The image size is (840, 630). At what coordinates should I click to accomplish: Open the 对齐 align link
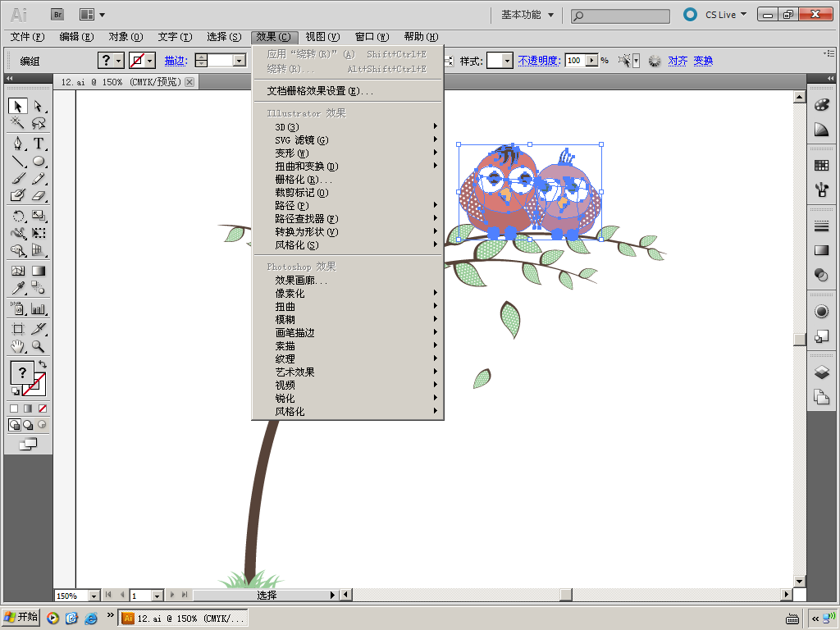pos(678,61)
